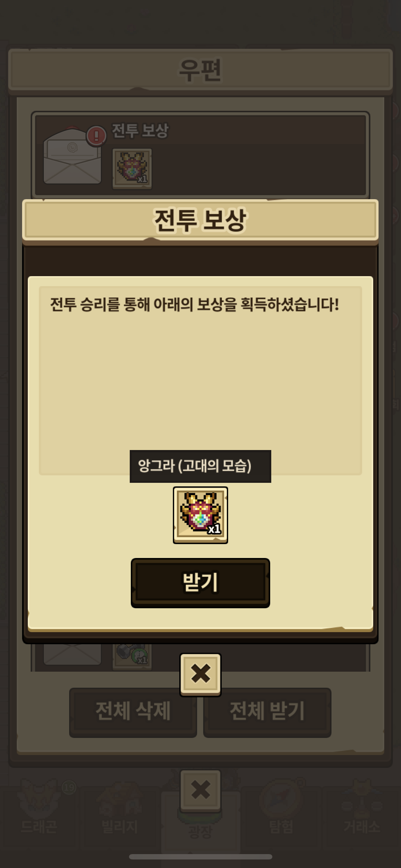
Task: Tap the partially hidden second mail envelope
Action: point(72,654)
